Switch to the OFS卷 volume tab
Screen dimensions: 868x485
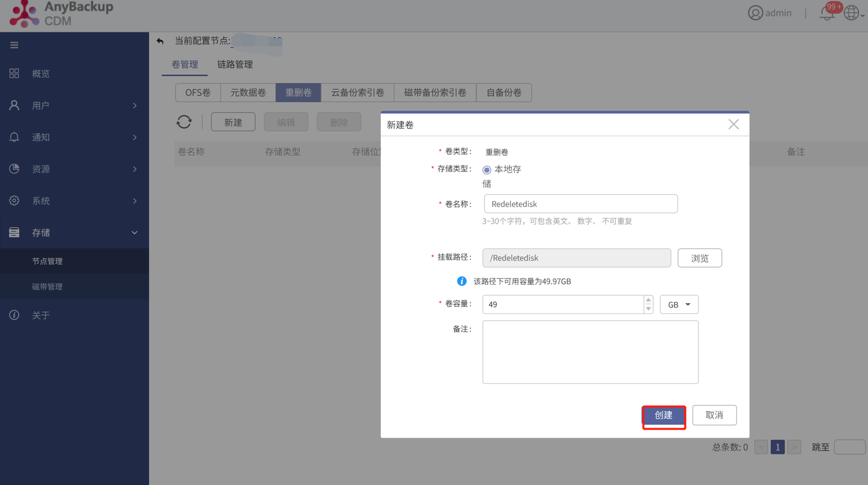[x=197, y=92]
